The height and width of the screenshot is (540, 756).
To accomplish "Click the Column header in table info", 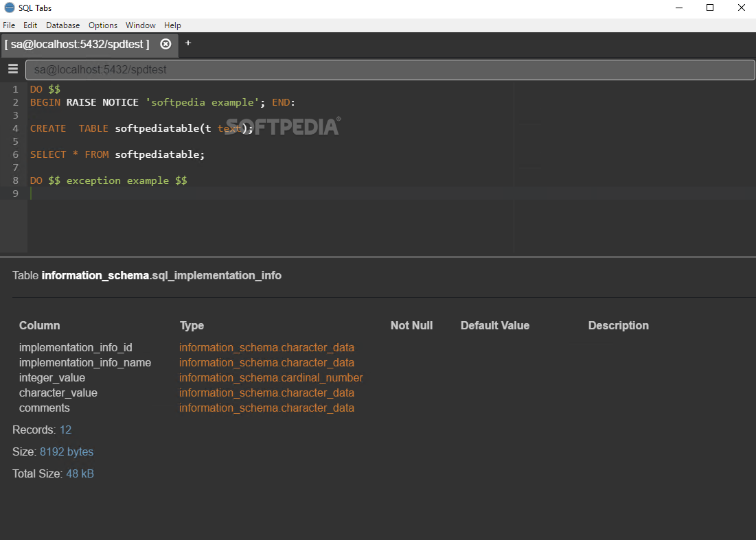I will click(40, 326).
